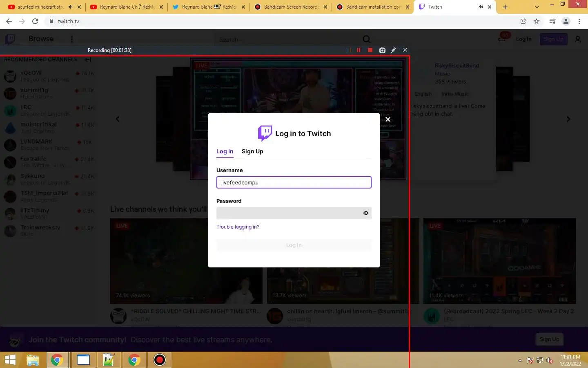Reload the twitch.tv page

[35, 21]
